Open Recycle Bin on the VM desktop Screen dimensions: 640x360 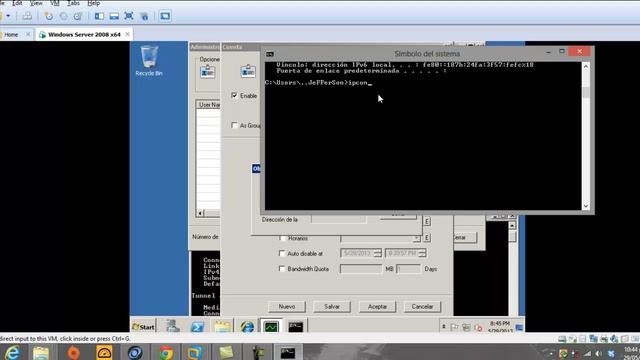pos(149,61)
